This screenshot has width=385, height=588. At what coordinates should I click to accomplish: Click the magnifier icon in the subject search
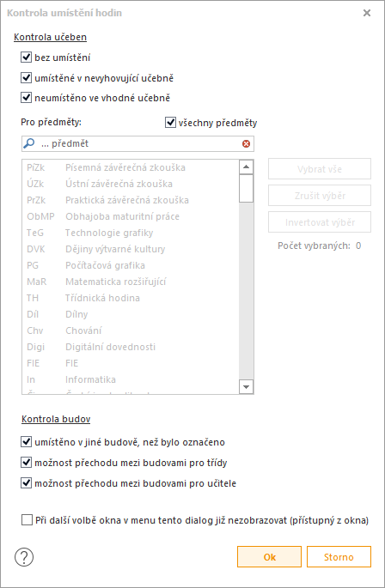tap(29, 143)
